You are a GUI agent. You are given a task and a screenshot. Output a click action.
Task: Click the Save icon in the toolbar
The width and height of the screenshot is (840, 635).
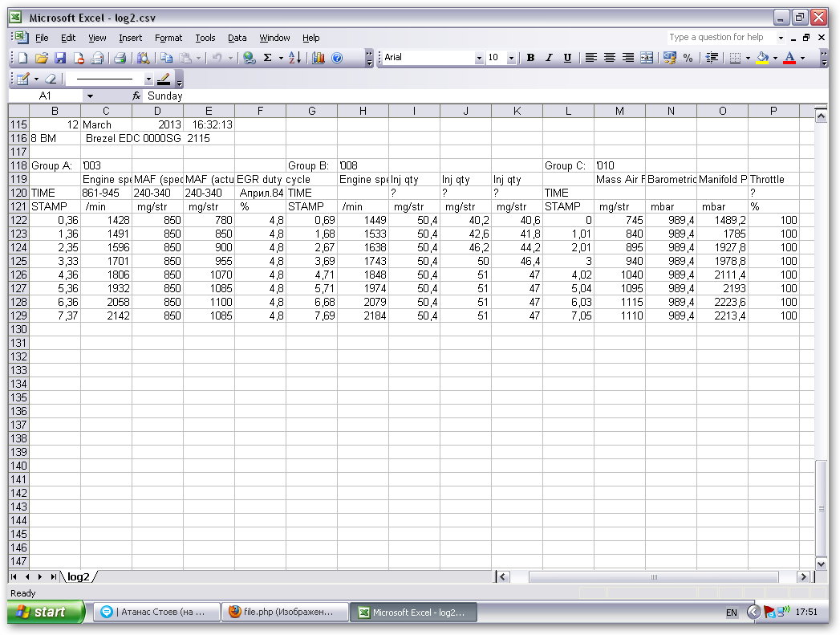(x=60, y=58)
